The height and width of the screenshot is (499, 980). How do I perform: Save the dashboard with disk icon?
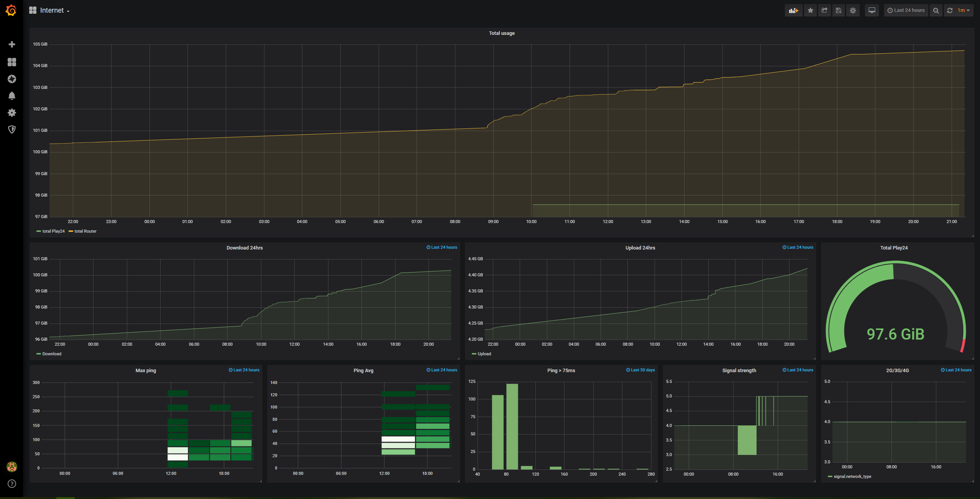pyautogui.click(x=839, y=10)
